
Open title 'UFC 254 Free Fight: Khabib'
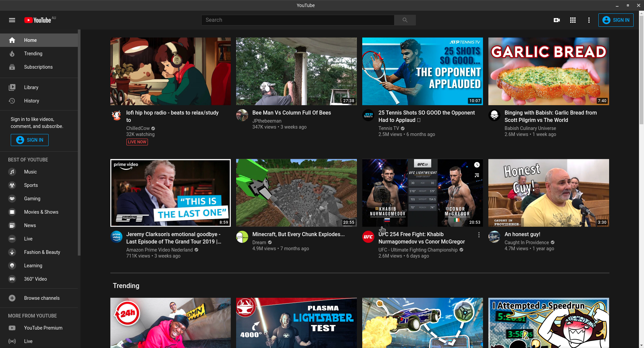coord(422,238)
